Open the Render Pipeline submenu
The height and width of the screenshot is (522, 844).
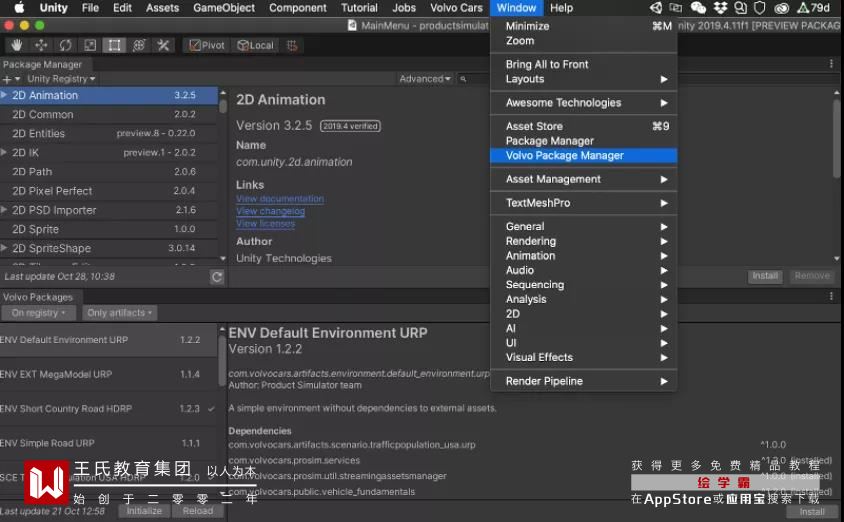[x=583, y=381]
